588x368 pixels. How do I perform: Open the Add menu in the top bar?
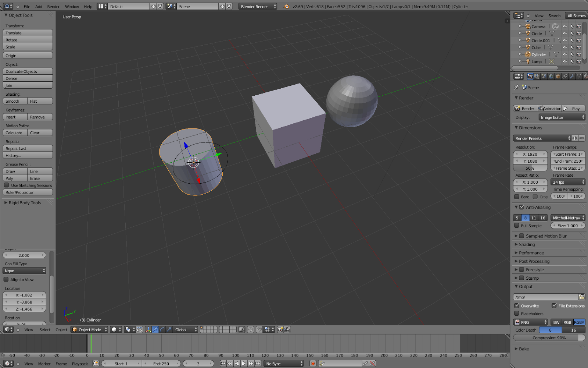pos(39,6)
